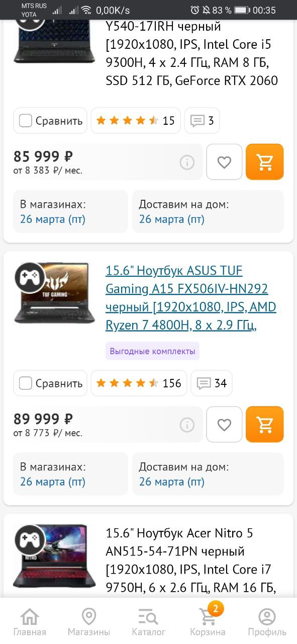Open the Каталог tab
The image size is (297, 644).
(x=148, y=622)
